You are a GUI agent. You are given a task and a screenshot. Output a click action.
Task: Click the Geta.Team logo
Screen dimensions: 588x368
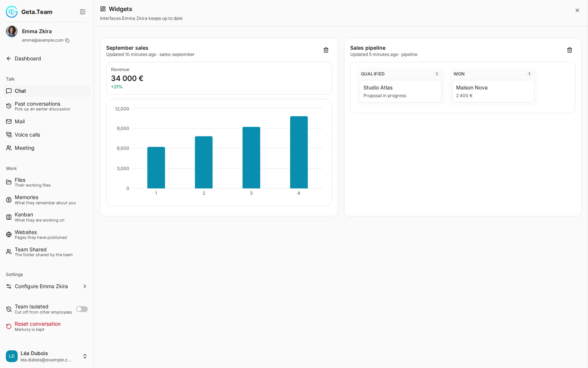(x=12, y=12)
